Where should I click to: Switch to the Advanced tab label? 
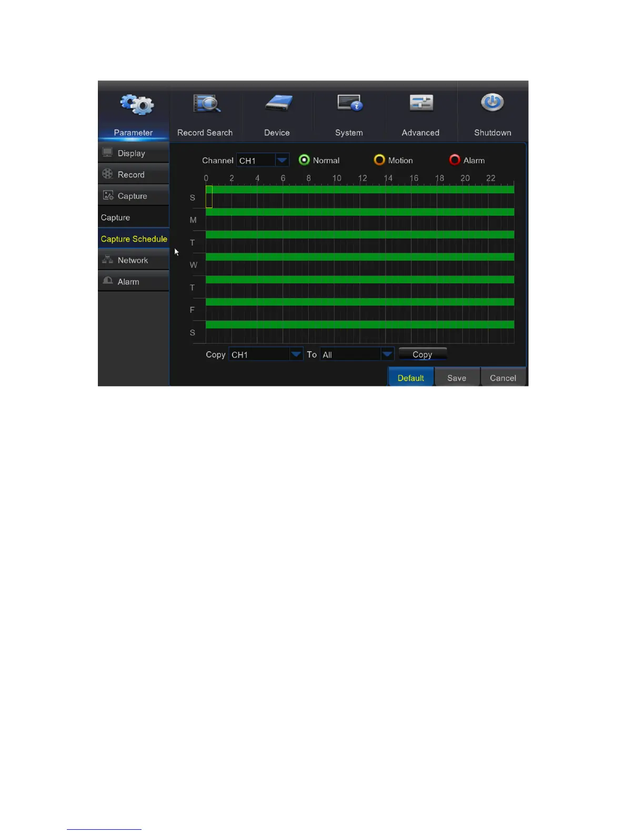420,133
